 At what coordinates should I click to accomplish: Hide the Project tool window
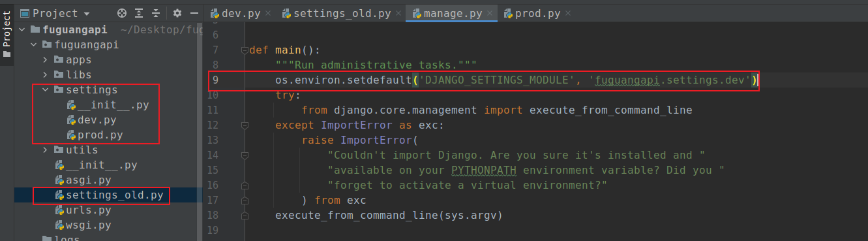[x=194, y=13]
